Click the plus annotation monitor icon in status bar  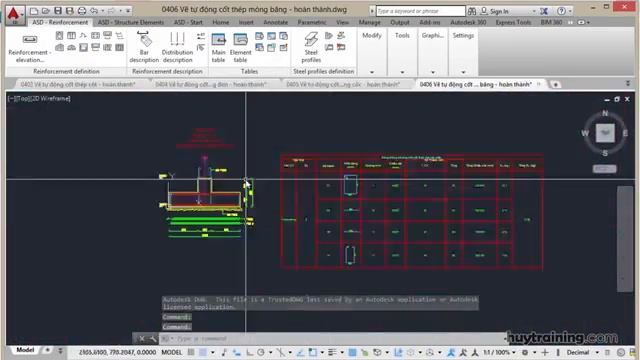click(x=545, y=352)
